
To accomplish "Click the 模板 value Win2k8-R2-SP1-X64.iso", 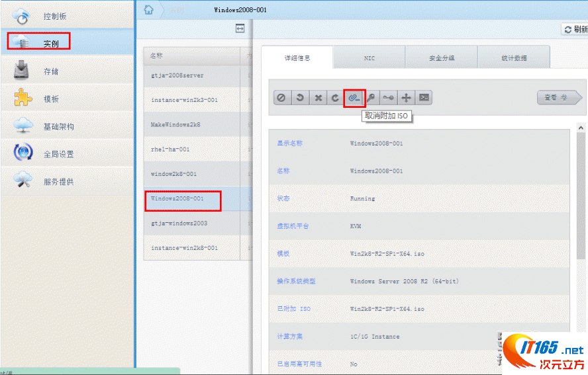I will (387, 253).
